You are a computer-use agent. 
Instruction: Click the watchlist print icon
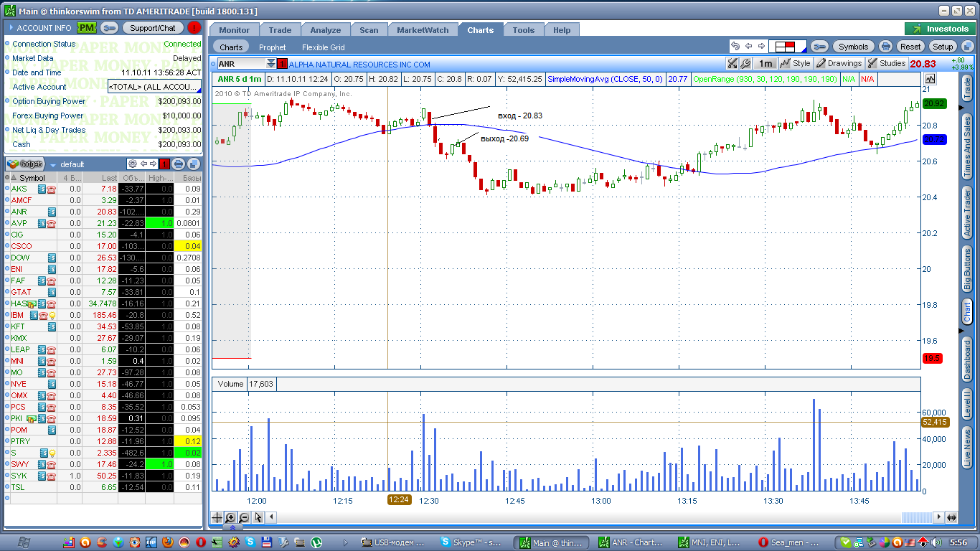pyautogui.click(x=178, y=164)
